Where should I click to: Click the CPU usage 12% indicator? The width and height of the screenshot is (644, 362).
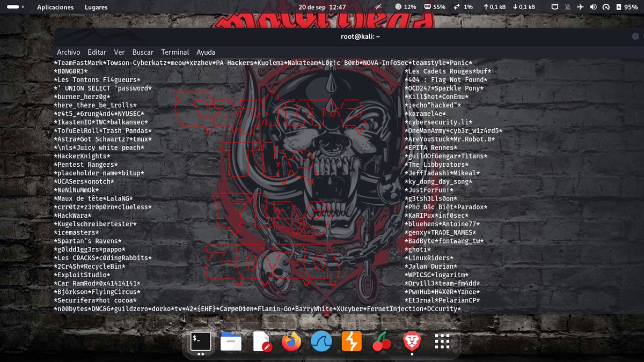point(406,7)
